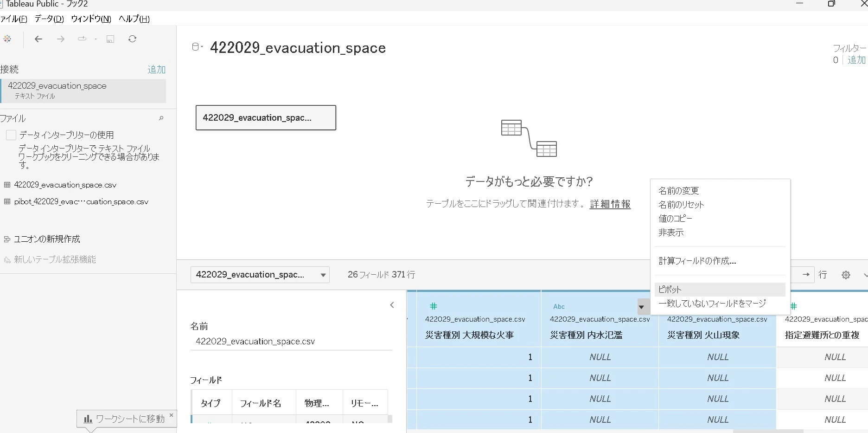Click table icon beside pibot_422029 csv file
This screenshot has width=868, height=433.
click(7, 201)
